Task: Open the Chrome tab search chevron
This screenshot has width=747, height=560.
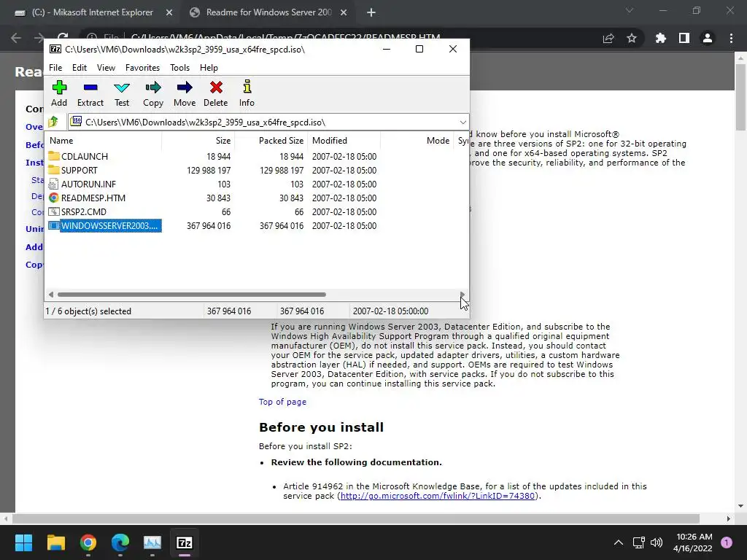Action: [630, 10]
